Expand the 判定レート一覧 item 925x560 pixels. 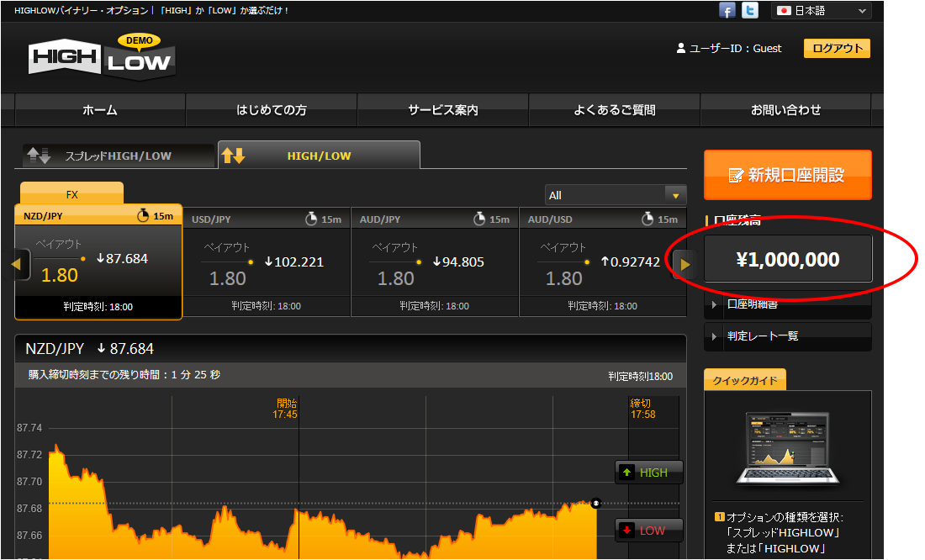tap(787, 336)
